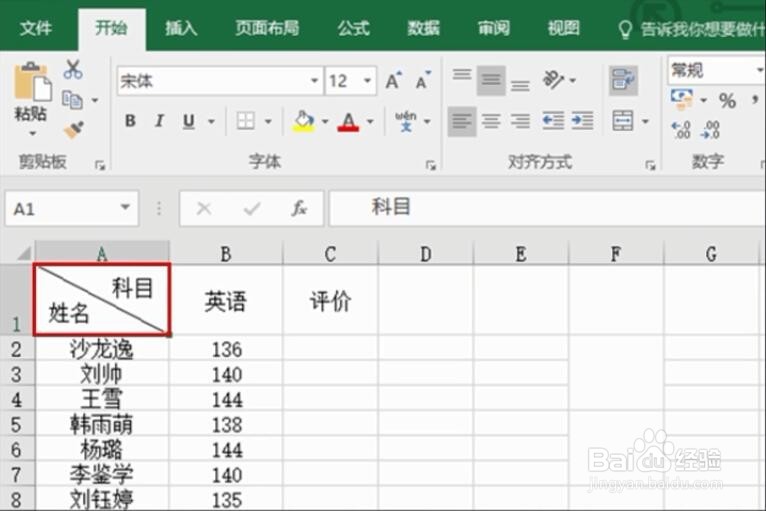Select the Format Painter brush
The width and height of the screenshot is (766, 511).
click(73, 129)
